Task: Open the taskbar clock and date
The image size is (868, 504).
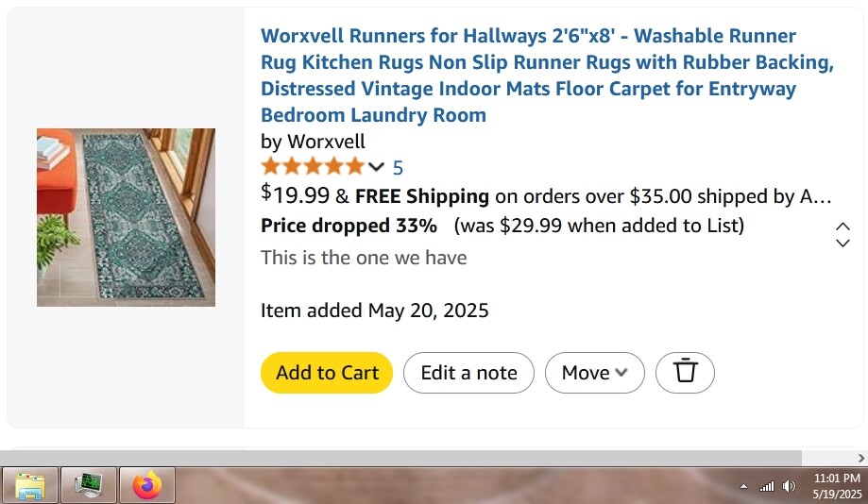Action: [837, 486]
